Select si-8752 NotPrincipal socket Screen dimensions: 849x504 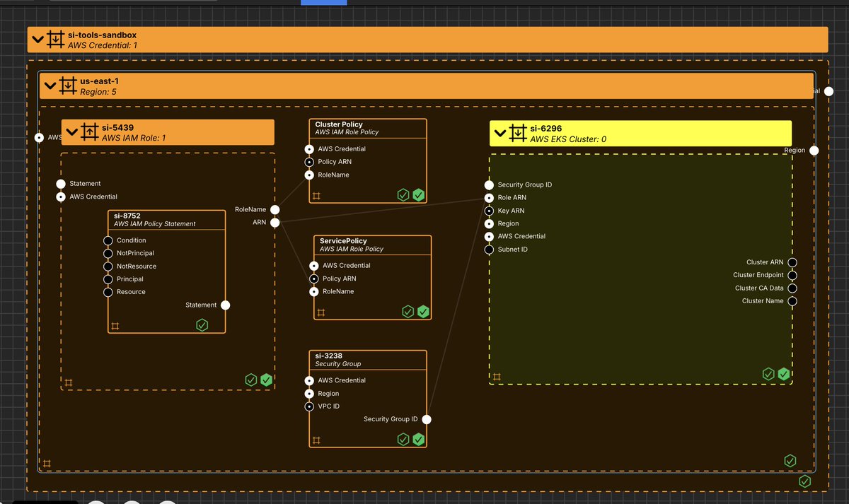click(x=108, y=253)
